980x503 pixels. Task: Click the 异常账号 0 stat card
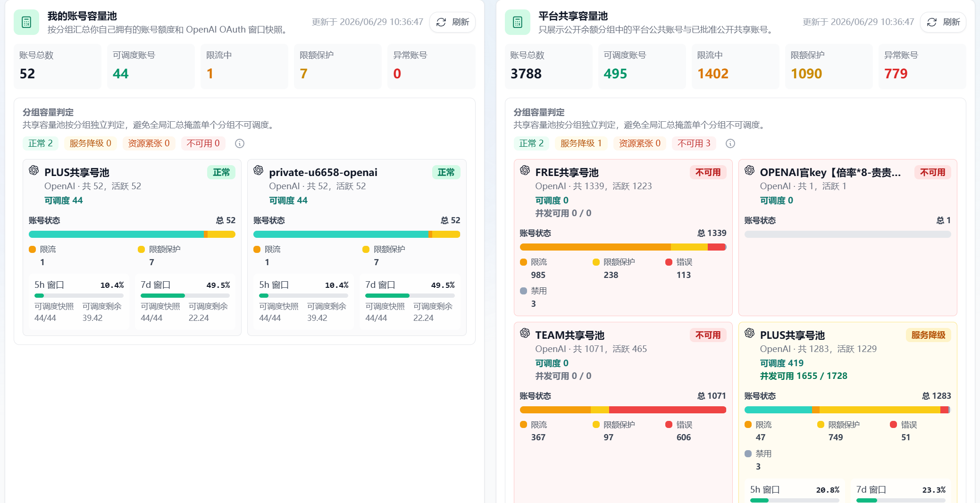431,67
